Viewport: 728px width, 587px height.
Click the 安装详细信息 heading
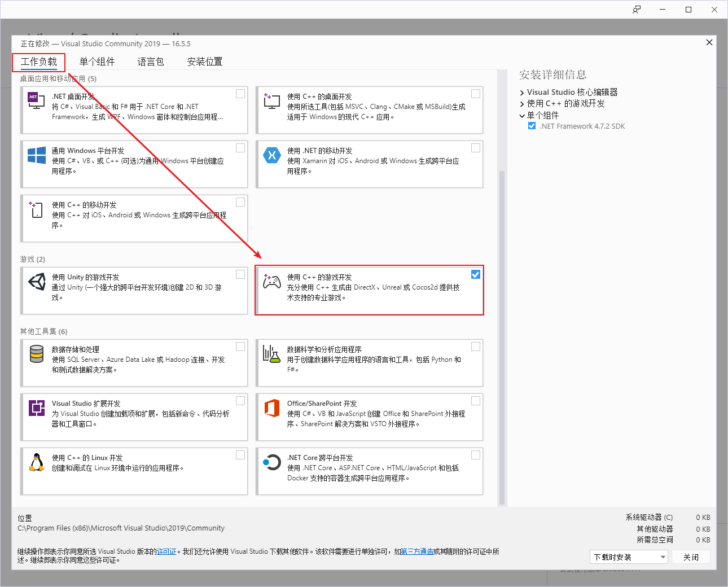(553, 75)
